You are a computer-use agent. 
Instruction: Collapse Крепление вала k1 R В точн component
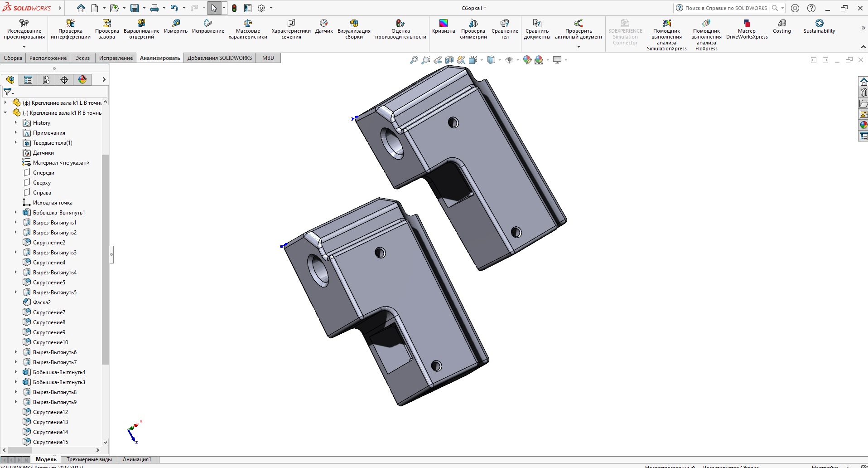pyautogui.click(x=5, y=112)
